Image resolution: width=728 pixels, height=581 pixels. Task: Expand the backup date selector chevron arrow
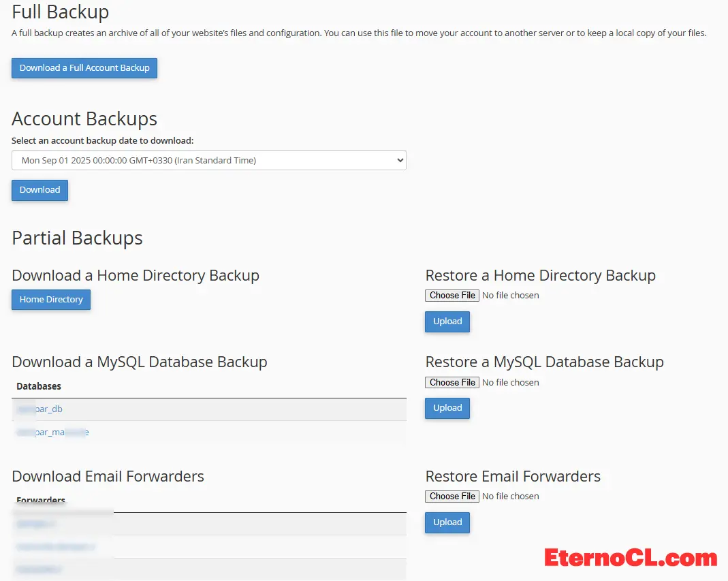(399, 161)
